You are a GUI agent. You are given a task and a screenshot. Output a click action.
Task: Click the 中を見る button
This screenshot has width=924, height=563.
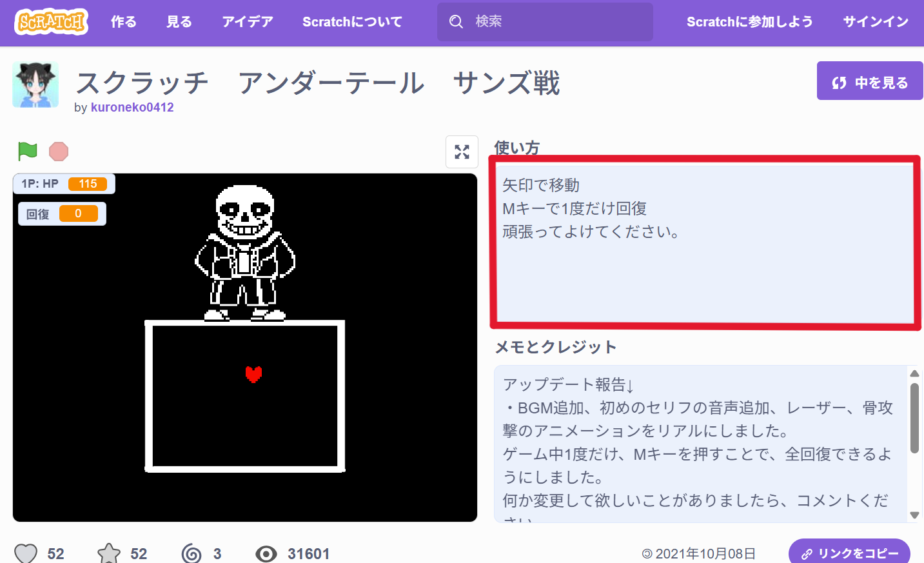(x=870, y=81)
